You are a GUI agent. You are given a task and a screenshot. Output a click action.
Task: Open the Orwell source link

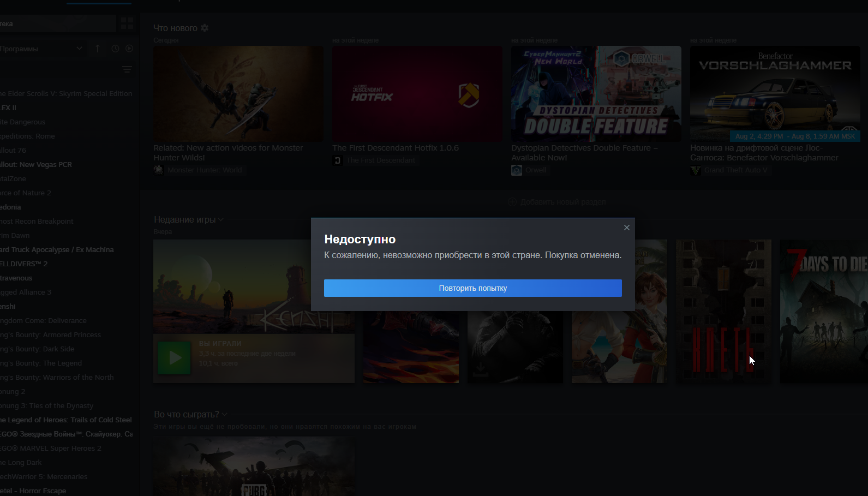point(536,170)
